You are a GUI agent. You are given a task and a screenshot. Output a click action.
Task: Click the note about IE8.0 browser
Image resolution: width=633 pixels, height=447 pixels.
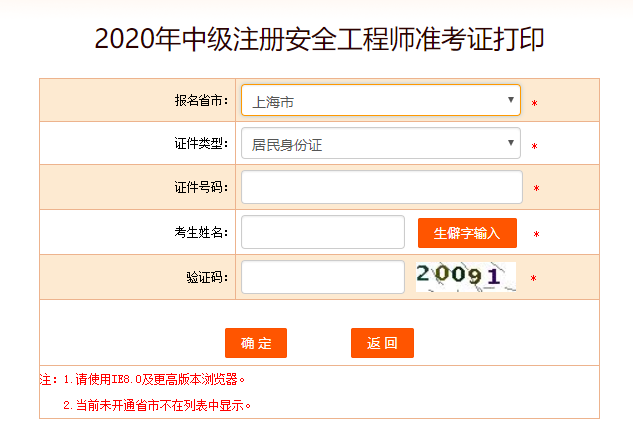tap(142, 380)
